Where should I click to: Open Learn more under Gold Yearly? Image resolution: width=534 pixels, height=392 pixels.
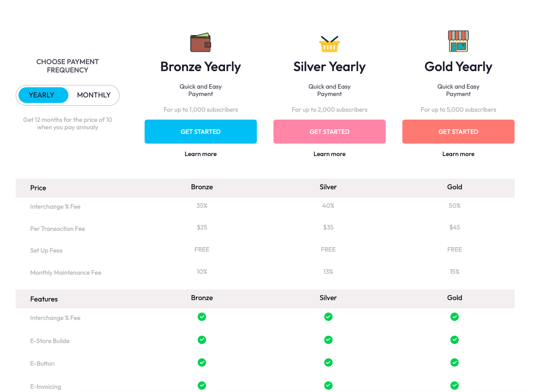(458, 154)
